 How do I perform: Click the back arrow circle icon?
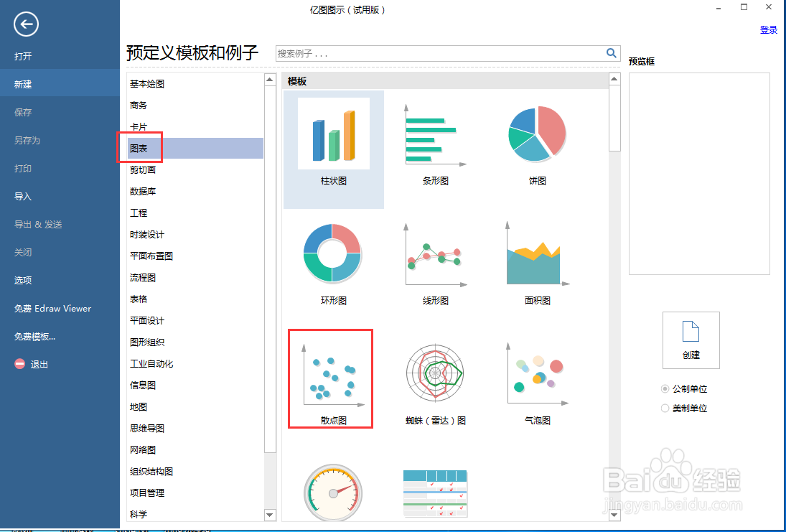point(26,24)
